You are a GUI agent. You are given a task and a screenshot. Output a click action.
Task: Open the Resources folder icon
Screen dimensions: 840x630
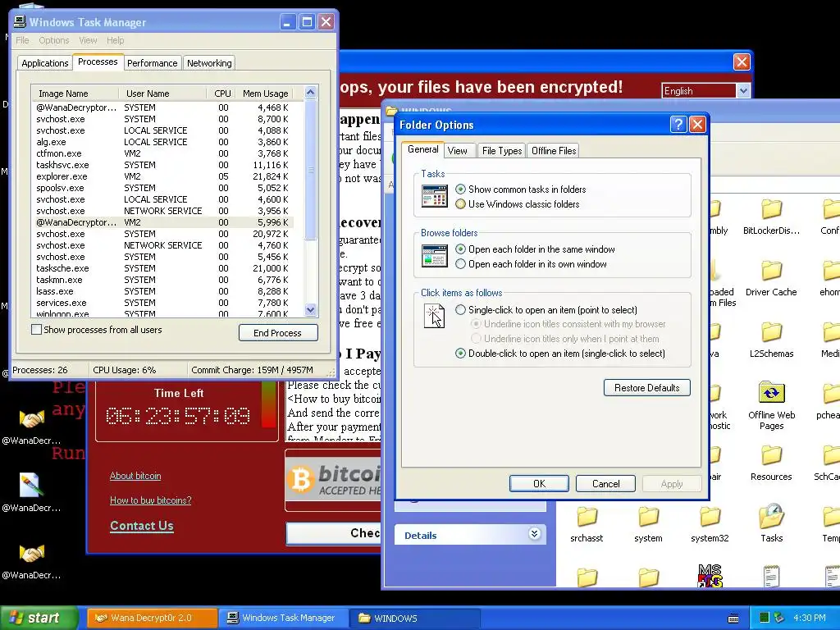771,455
